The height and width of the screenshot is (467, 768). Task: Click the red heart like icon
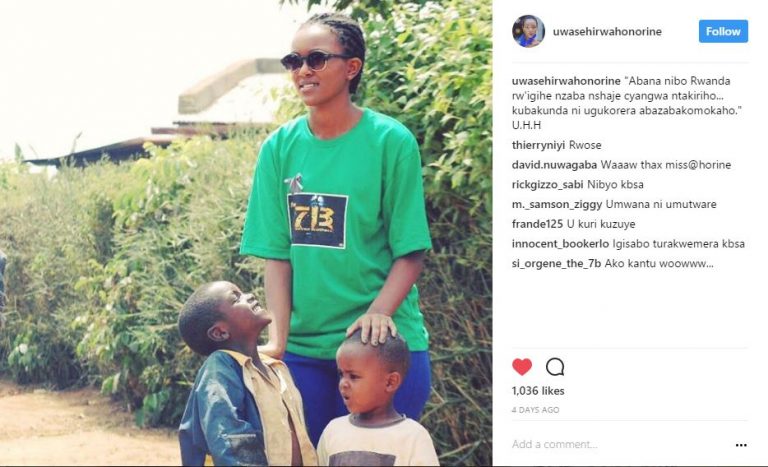(522, 367)
